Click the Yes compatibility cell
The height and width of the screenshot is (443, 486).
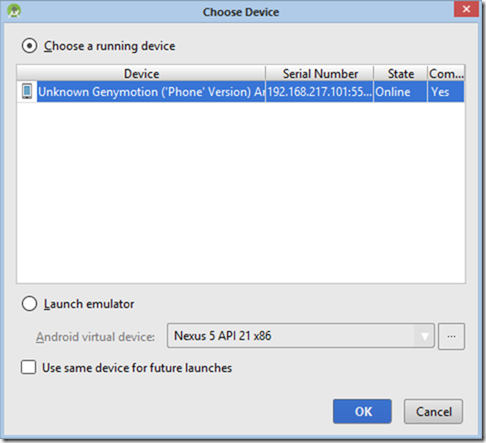pos(446,92)
